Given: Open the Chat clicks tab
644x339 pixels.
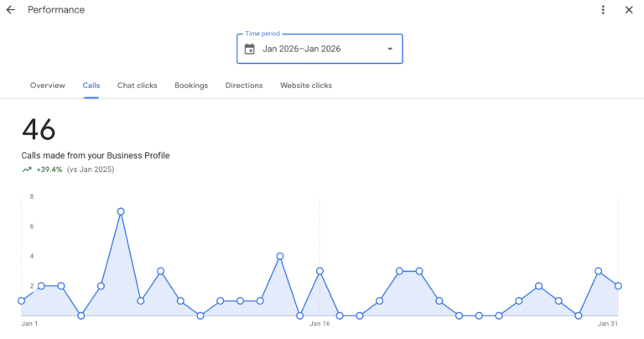Looking at the screenshot, I should pos(137,86).
